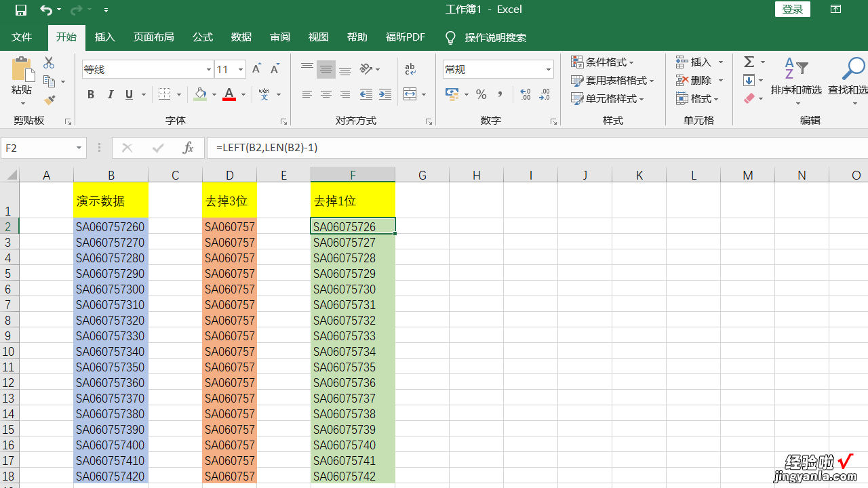Click the Format Painter brush icon

(x=49, y=100)
